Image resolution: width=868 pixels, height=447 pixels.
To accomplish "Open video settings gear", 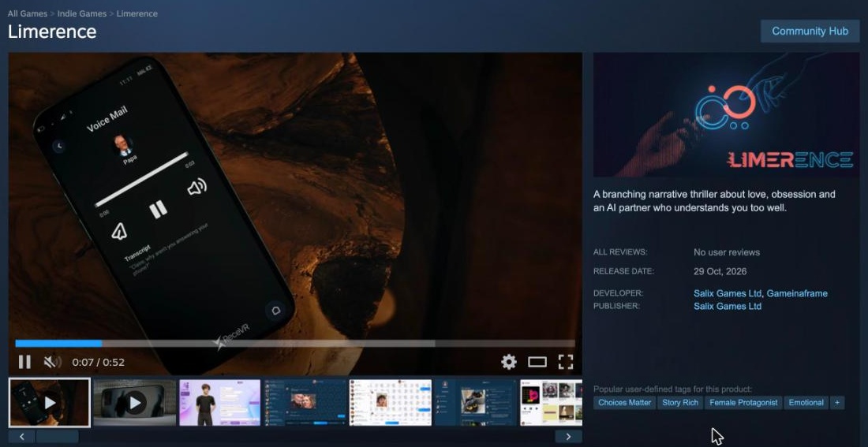I will pos(509,362).
